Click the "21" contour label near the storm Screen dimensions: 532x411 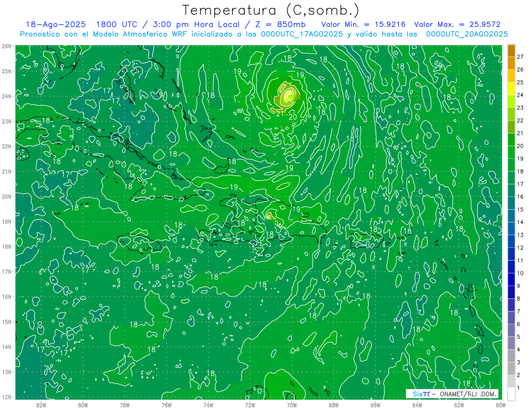(x=280, y=114)
